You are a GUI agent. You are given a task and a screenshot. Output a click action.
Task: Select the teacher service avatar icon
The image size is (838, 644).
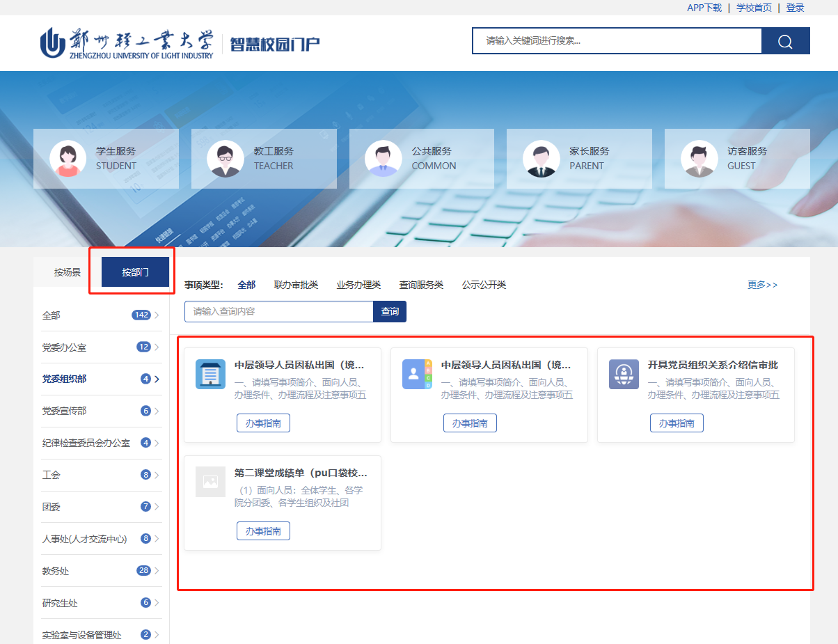pos(226,159)
